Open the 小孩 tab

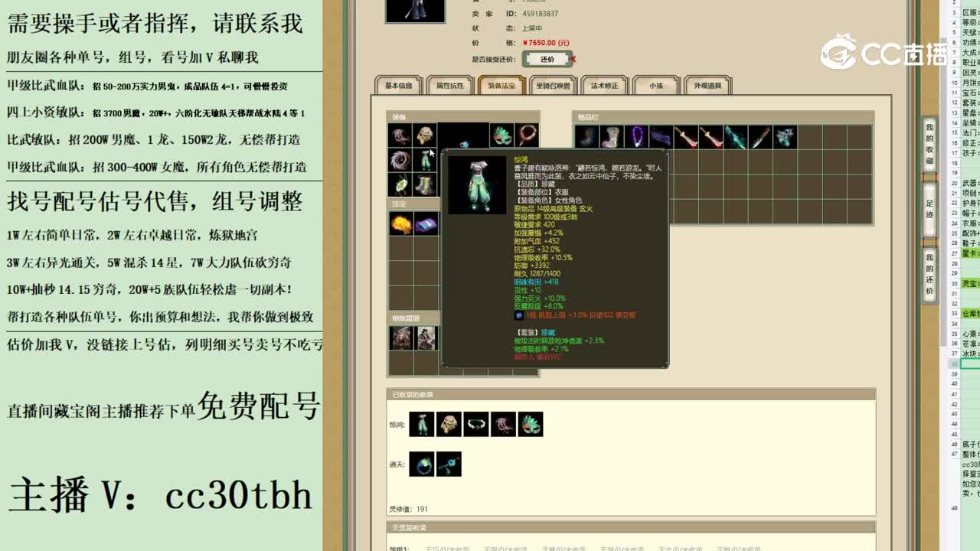[x=656, y=86]
